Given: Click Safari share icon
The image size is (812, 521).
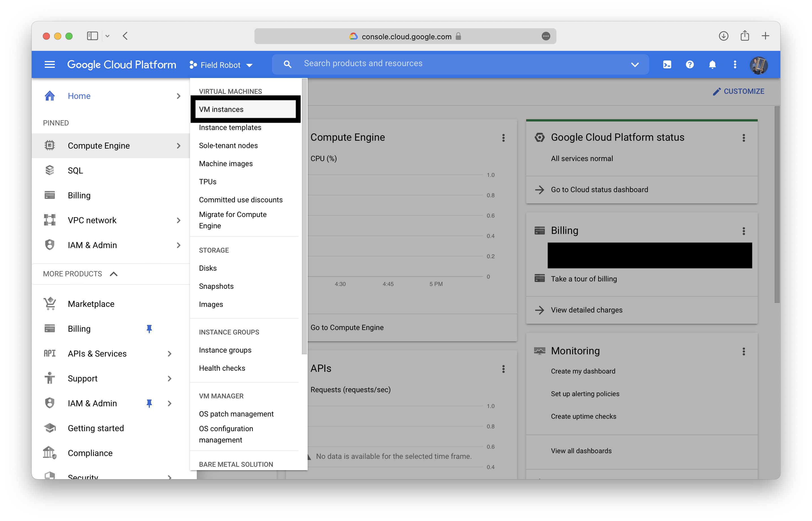Looking at the screenshot, I should (745, 35).
